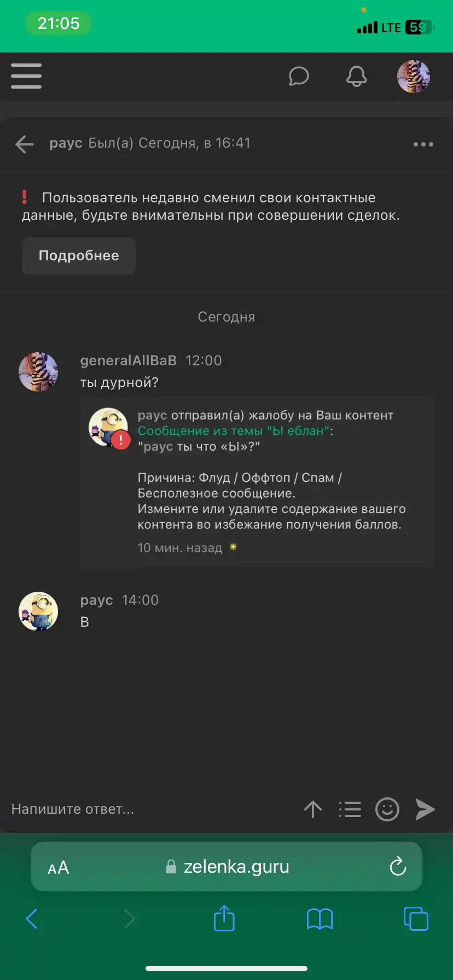Tap the Safari share icon

pos(224,918)
